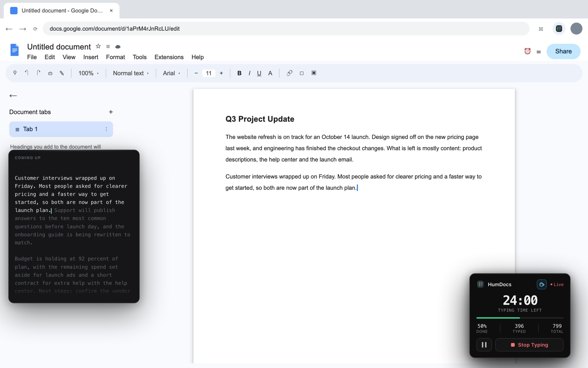The height and width of the screenshot is (368, 588).
Task: Click the move document icon beside the star
Action: [x=108, y=46]
